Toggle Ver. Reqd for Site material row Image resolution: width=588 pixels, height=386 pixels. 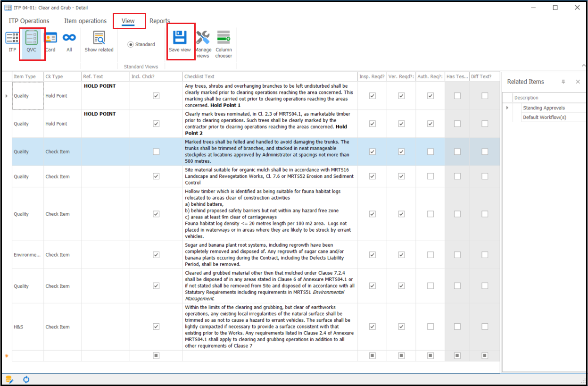(401, 176)
